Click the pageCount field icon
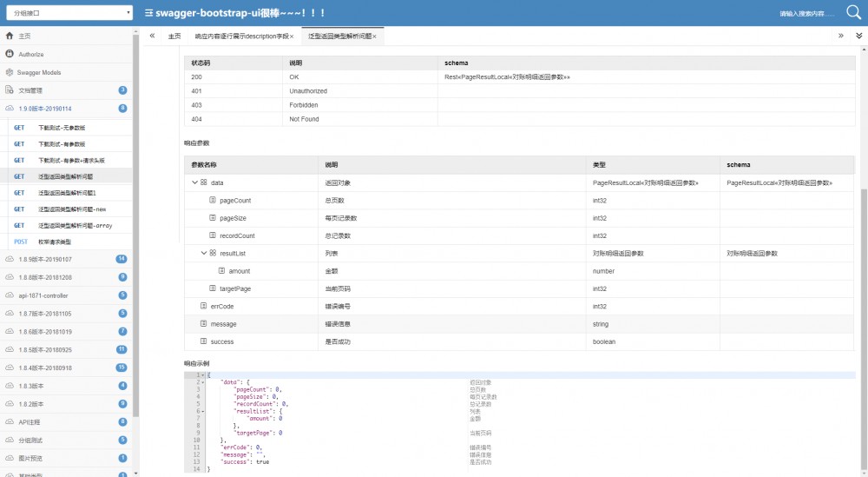The image size is (868, 477). tap(213, 200)
